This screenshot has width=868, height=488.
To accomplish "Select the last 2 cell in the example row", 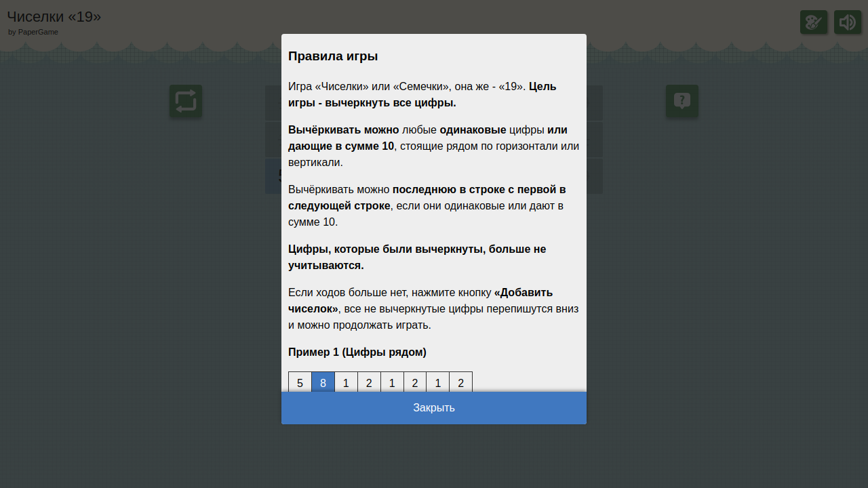I will tap(461, 382).
